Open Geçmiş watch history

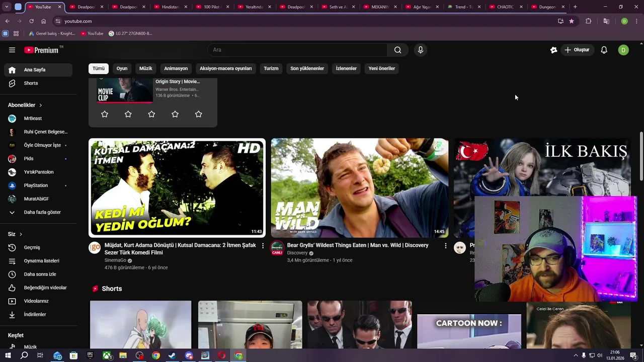(38, 247)
